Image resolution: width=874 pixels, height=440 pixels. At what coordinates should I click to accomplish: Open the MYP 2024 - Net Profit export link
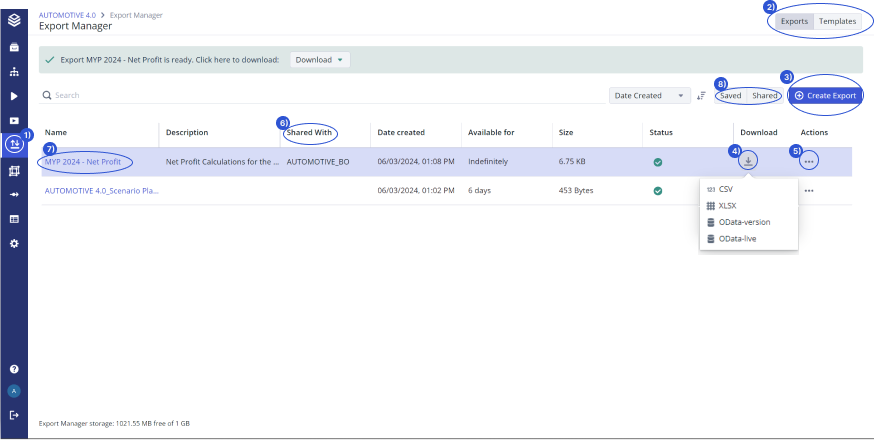[x=82, y=161]
